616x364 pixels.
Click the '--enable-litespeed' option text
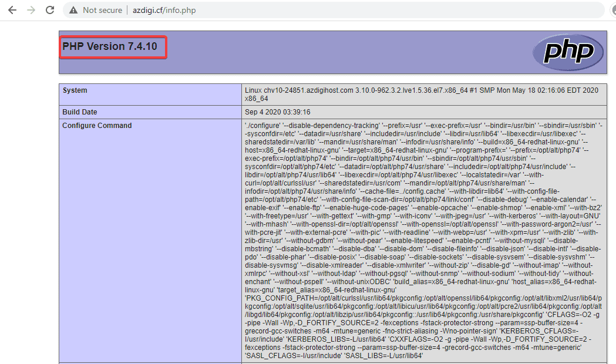[x=418, y=241]
